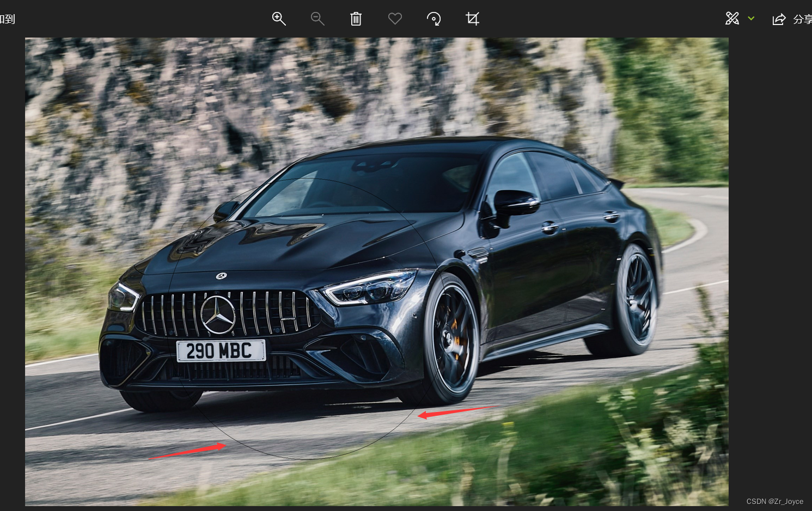The height and width of the screenshot is (511, 812).
Task: Zoom in on the photo
Action: 279,19
